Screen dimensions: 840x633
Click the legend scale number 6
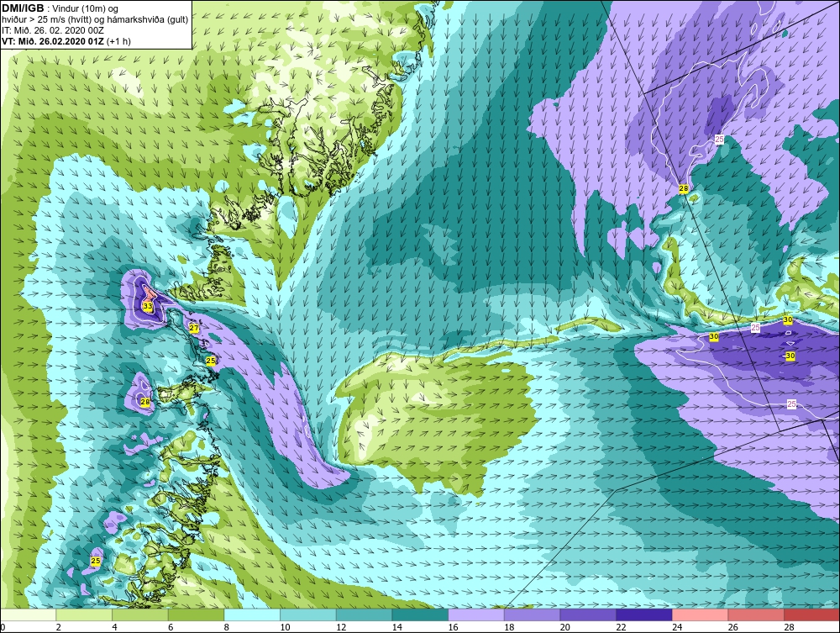(171, 627)
